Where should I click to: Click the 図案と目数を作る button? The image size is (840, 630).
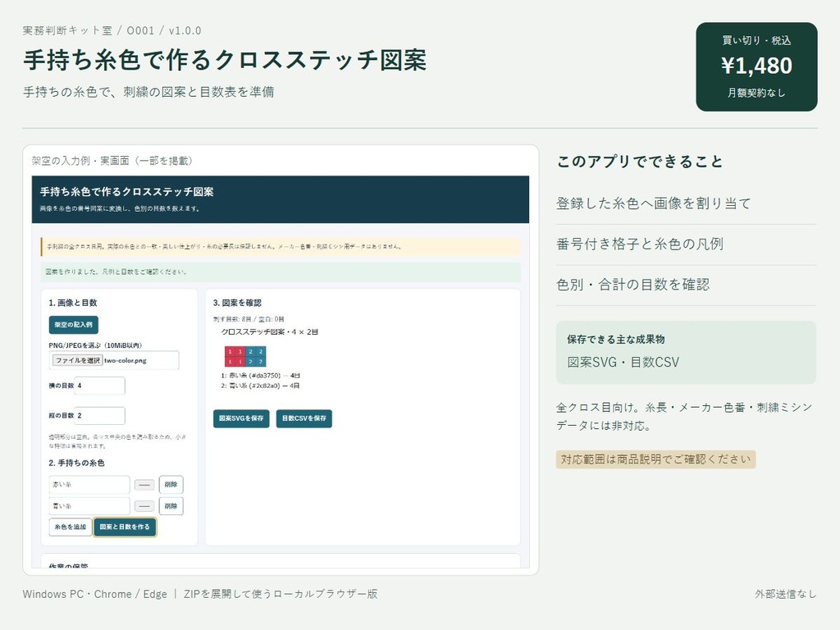coord(125,527)
